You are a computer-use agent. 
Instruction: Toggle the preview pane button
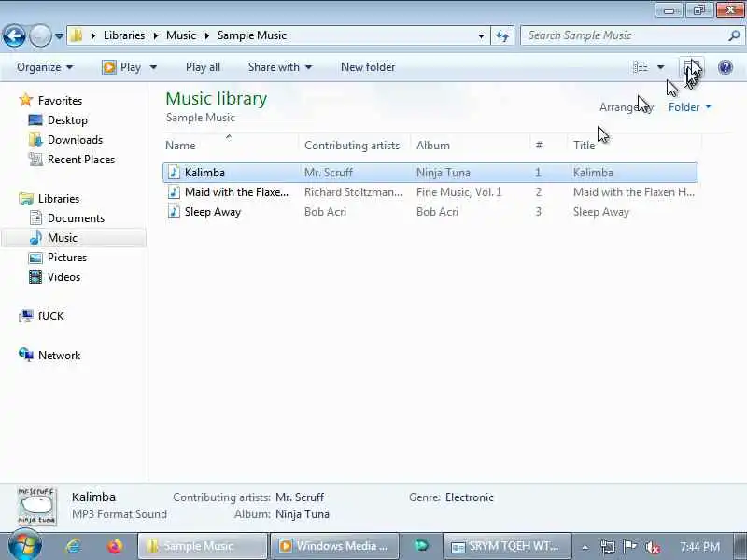(x=691, y=67)
